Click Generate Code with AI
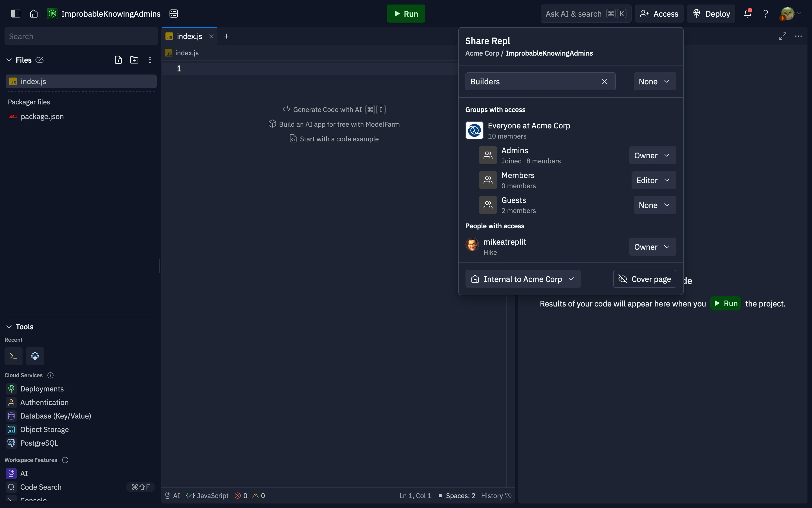Image resolution: width=812 pixels, height=508 pixels. click(334, 110)
